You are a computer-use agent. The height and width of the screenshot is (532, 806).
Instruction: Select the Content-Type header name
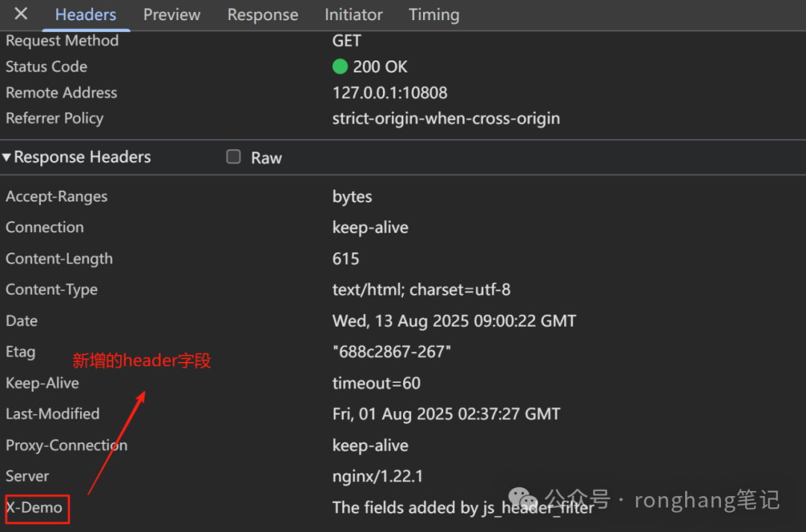(x=51, y=290)
